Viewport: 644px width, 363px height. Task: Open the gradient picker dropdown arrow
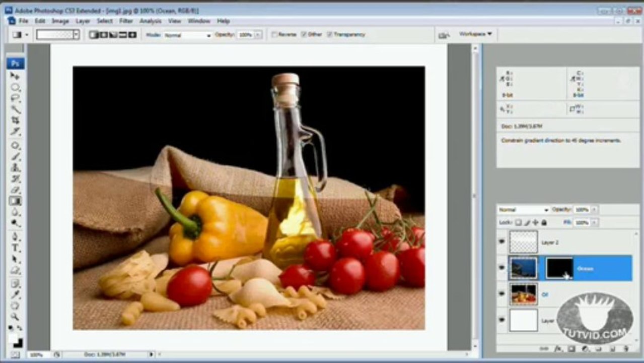tap(76, 35)
